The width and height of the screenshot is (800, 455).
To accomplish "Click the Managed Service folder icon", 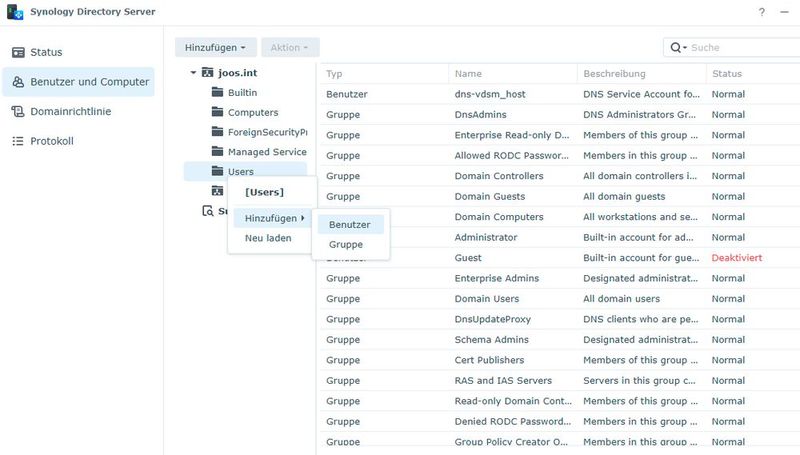I will (x=217, y=151).
